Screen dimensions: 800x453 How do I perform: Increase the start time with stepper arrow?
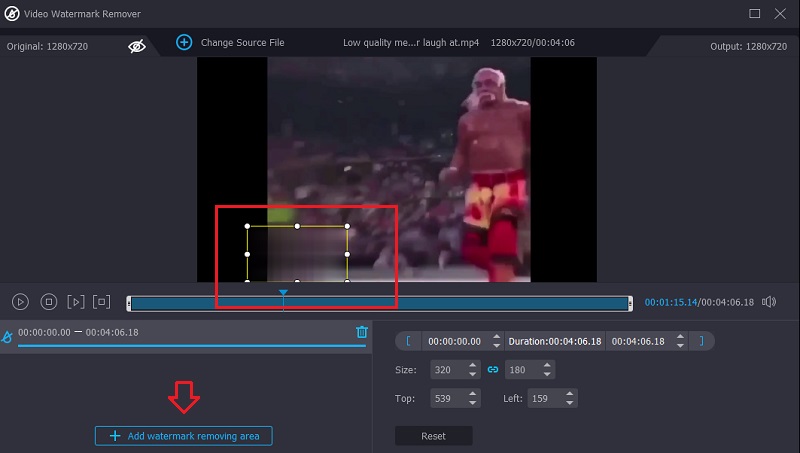(497, 337)
